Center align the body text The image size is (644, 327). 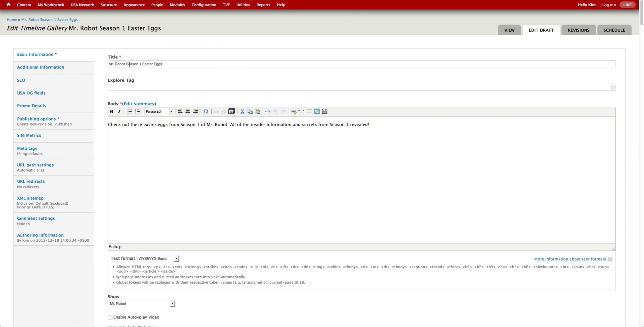click(188, 112)
